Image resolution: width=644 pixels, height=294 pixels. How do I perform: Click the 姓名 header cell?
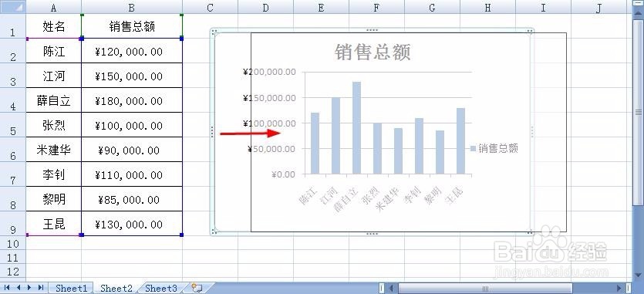pyautogui.click(x=54, y=26)
